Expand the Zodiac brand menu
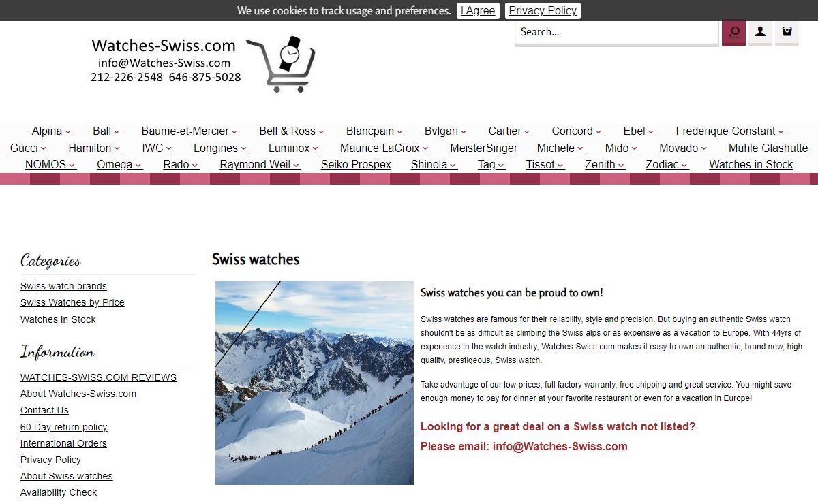Viewport: 818px width, 504px height. [667, 164]
